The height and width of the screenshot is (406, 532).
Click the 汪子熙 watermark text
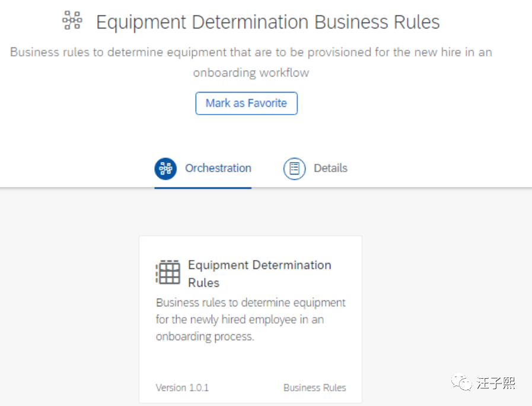(496, 383)
